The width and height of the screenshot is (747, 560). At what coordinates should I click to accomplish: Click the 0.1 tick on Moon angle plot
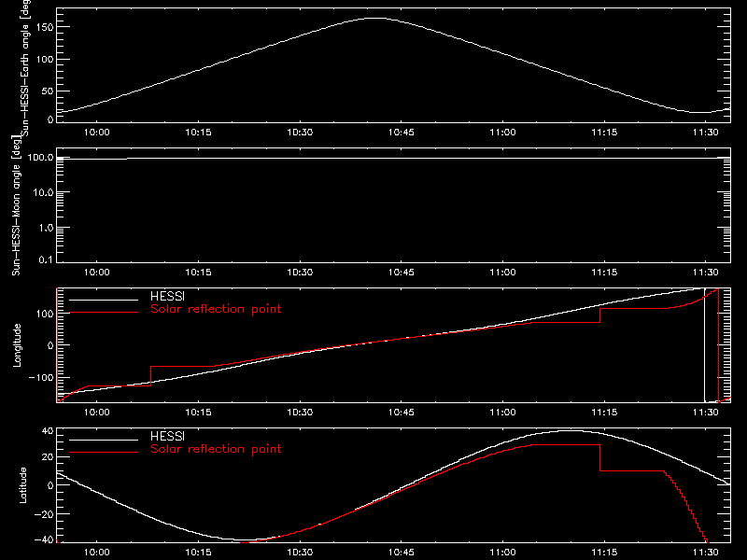point(46,259)
